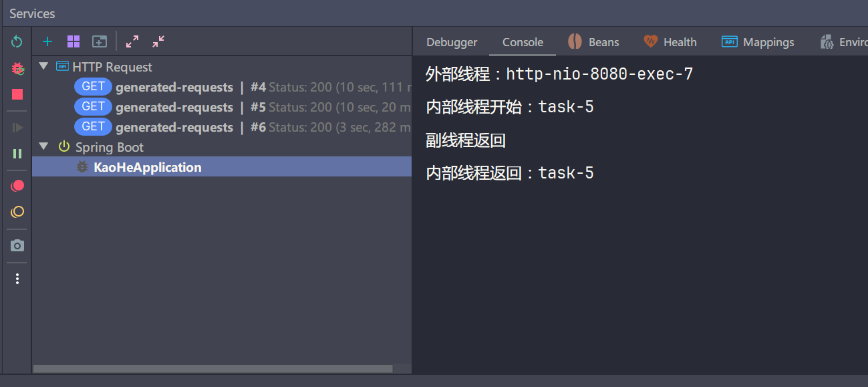This screenshot has width=868, height=387.
Task: Pause the running program
Action: click(x=17, y=153)
